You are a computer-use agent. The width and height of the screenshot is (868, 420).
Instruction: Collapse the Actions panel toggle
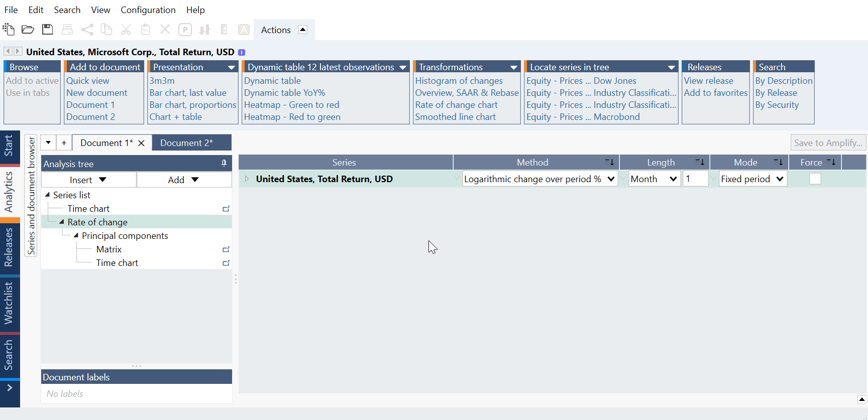click(303, 30)
